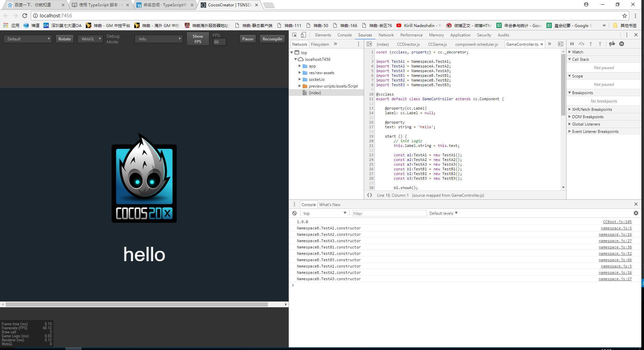The width and height of the screenshot is (644, 350).
Task: Expand the socket.io folder
Action: click(300, 79)
